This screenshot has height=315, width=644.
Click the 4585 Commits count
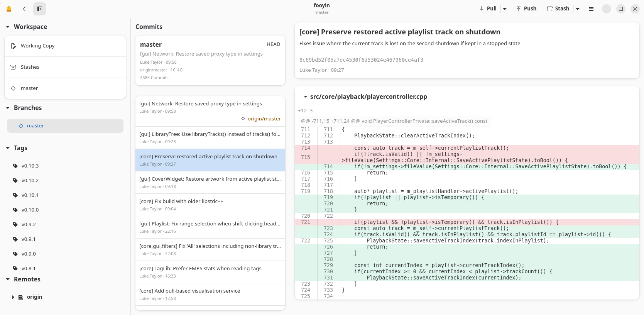pyautogui.click(x=154, y=78)
